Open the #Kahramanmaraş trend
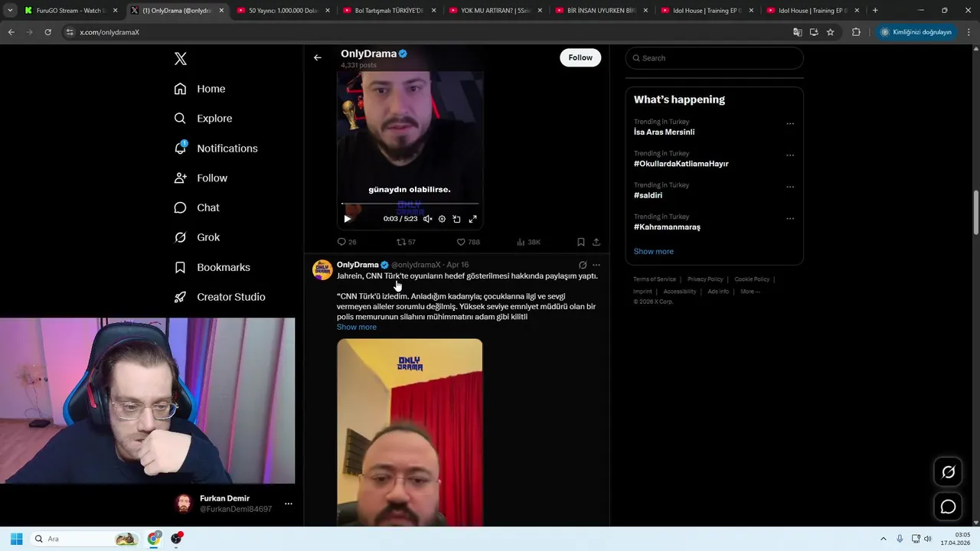980x551 pixels. coord(667,227)
